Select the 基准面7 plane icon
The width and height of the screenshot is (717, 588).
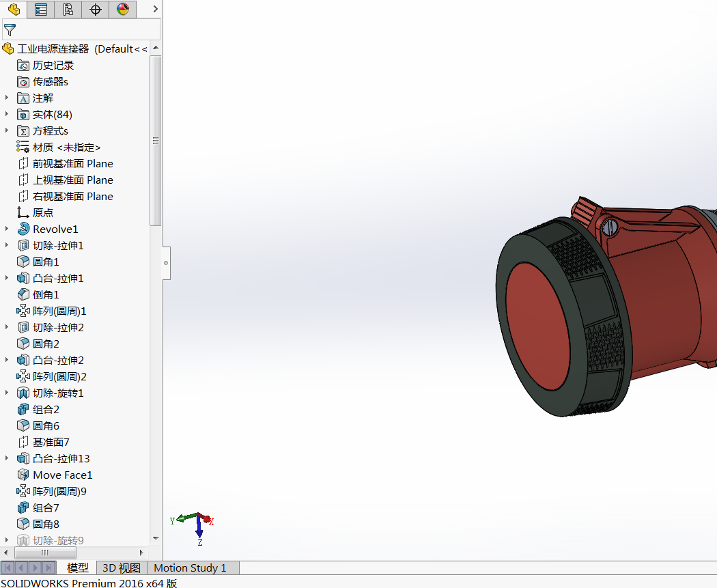coord(23,442)
